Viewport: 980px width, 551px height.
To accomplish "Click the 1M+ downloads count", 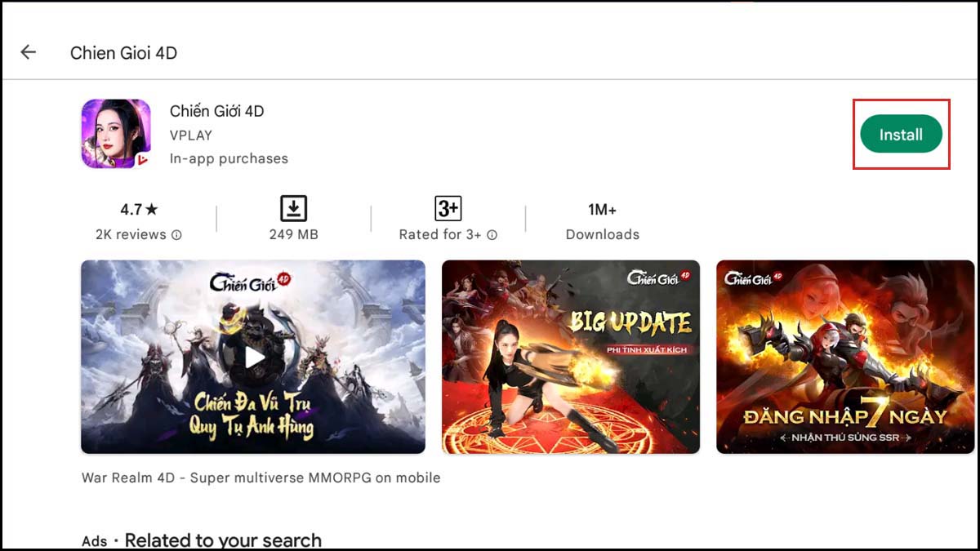I will coord(602,210).
